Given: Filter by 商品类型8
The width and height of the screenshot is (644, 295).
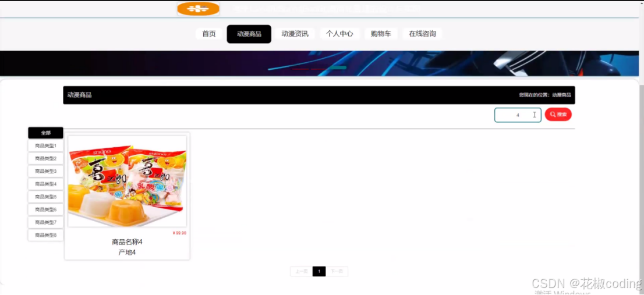Looking at the screenshot, I should pyautogui.click(x=45, y=235).
